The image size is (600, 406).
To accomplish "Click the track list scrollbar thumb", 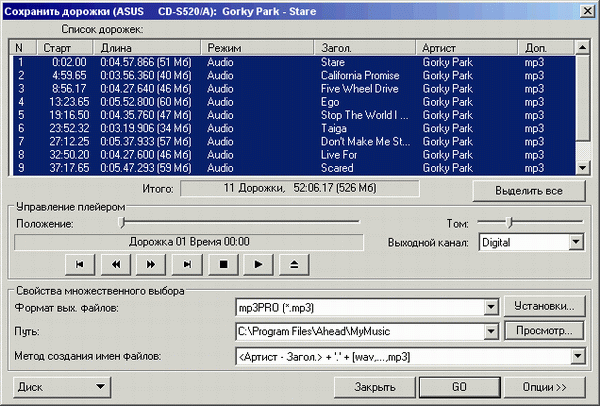I will (583, 98).
